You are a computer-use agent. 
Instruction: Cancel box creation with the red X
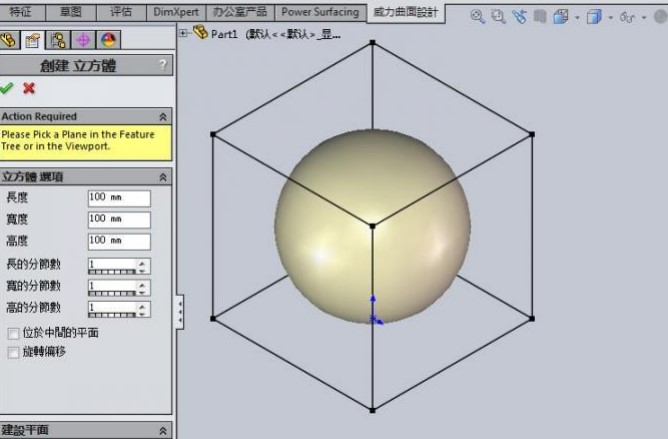click(29, 88)
